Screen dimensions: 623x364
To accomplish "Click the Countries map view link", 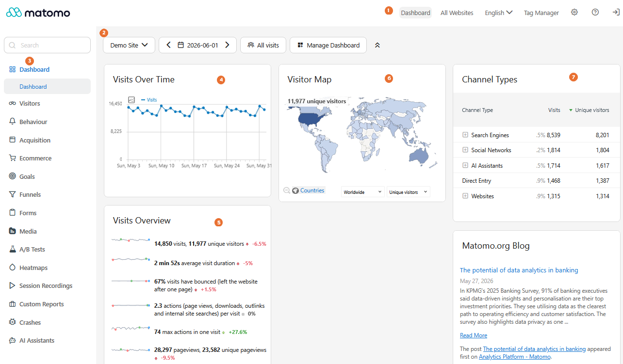I will click(312, 190).
